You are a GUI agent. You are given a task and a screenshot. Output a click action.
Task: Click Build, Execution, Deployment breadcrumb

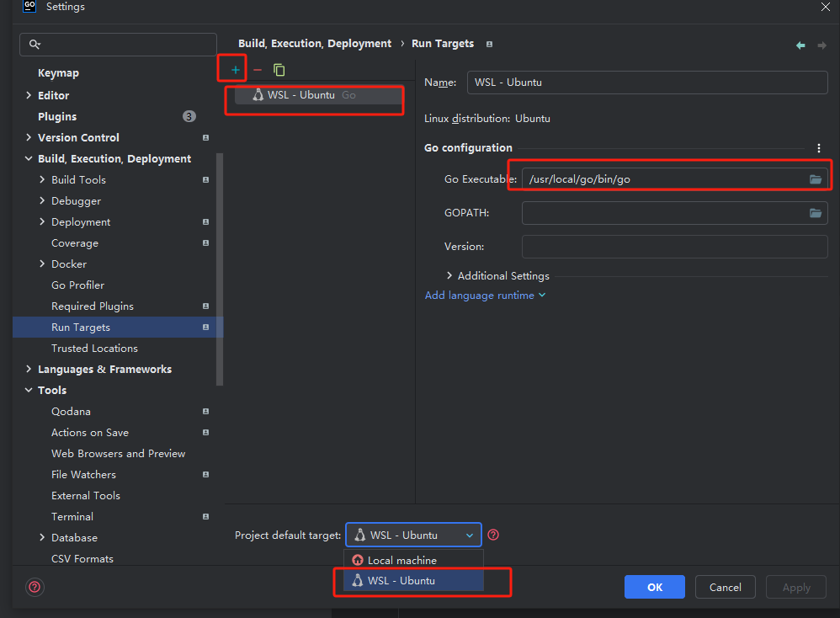tap(315, 44)
